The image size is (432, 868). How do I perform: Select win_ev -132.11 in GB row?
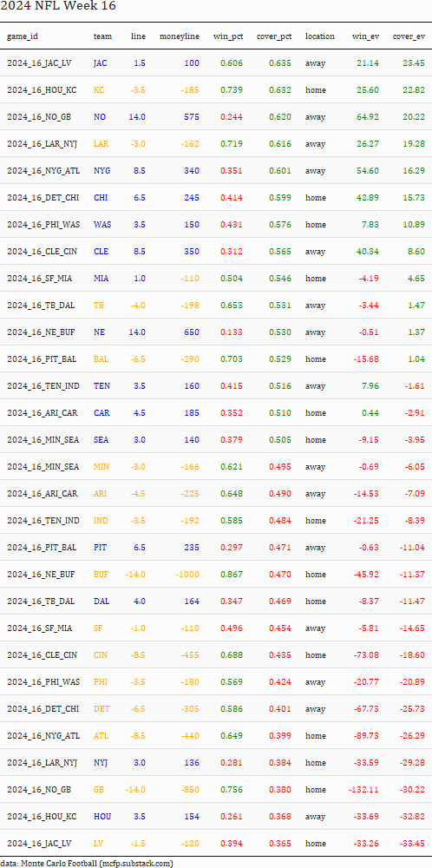point(364,789)
